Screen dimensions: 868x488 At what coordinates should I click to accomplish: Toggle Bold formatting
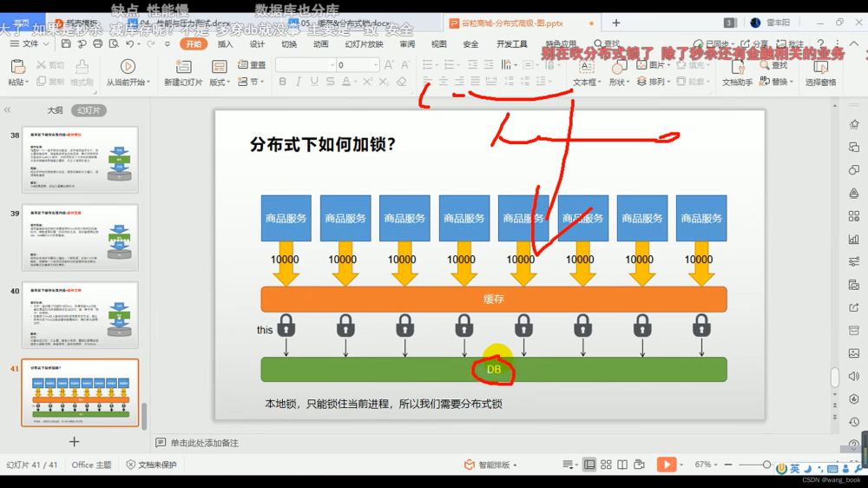click(282, 82)
